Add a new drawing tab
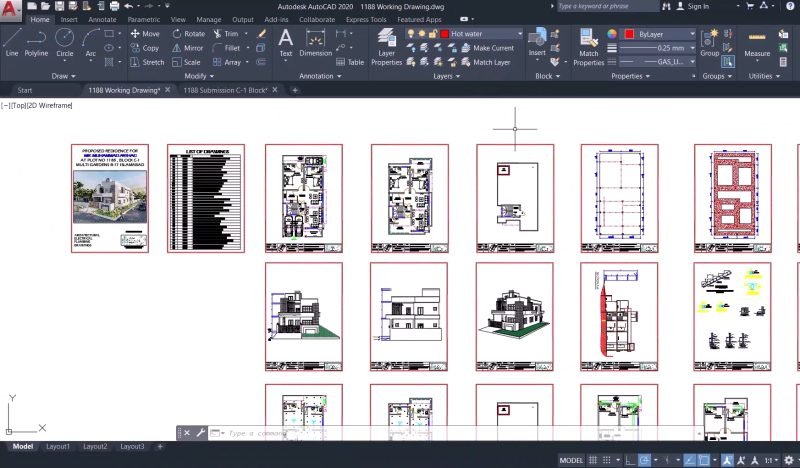 [x=295, y=90]
